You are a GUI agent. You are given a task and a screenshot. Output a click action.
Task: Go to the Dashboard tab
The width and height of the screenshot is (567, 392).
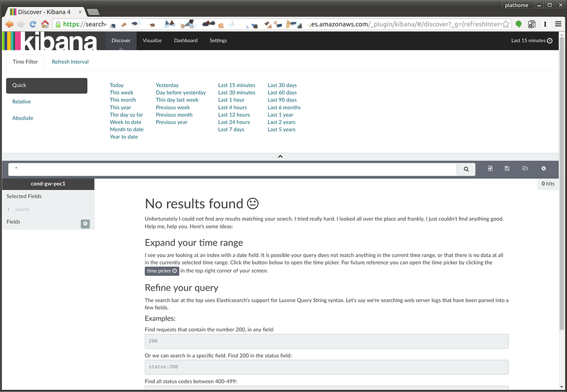click(186, 41)
